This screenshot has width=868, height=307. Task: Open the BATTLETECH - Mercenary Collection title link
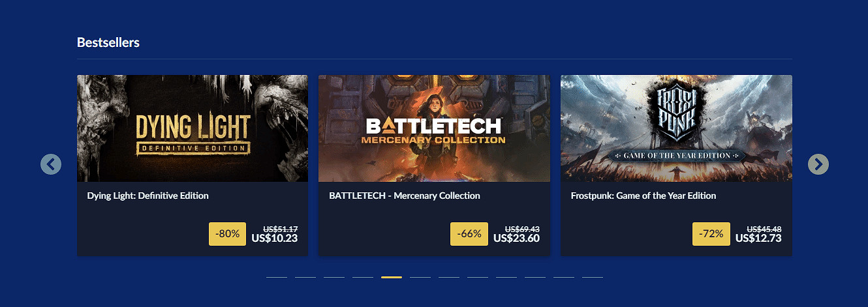[405, 196]
